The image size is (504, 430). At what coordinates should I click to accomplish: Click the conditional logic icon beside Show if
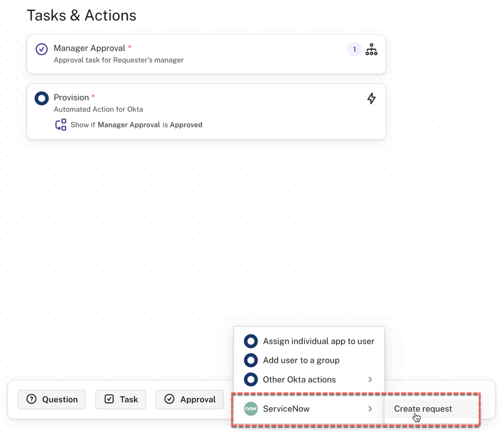point(61,125)
